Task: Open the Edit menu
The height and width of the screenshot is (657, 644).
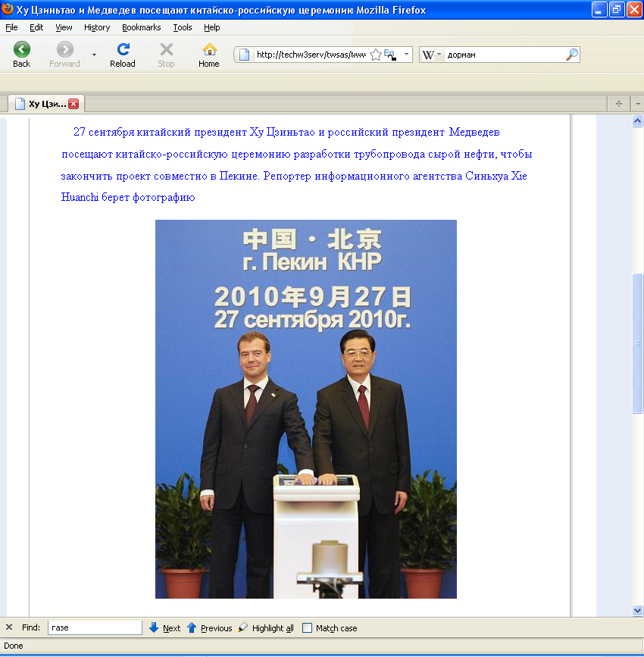Action: (36, 27)
